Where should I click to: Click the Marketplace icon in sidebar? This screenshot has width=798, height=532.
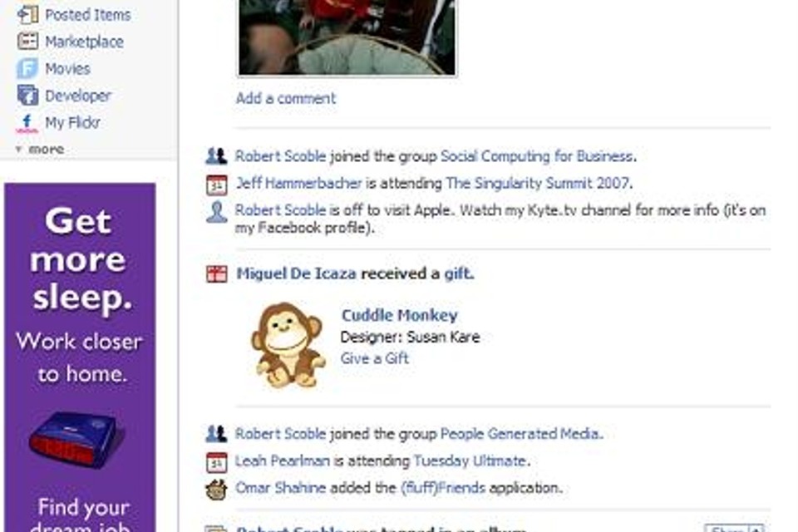coord(27,42)
